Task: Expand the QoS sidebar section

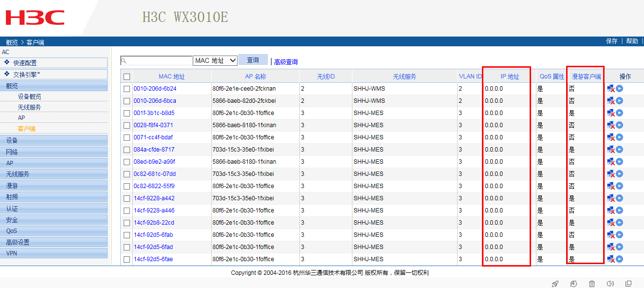Action: (54, 230)
